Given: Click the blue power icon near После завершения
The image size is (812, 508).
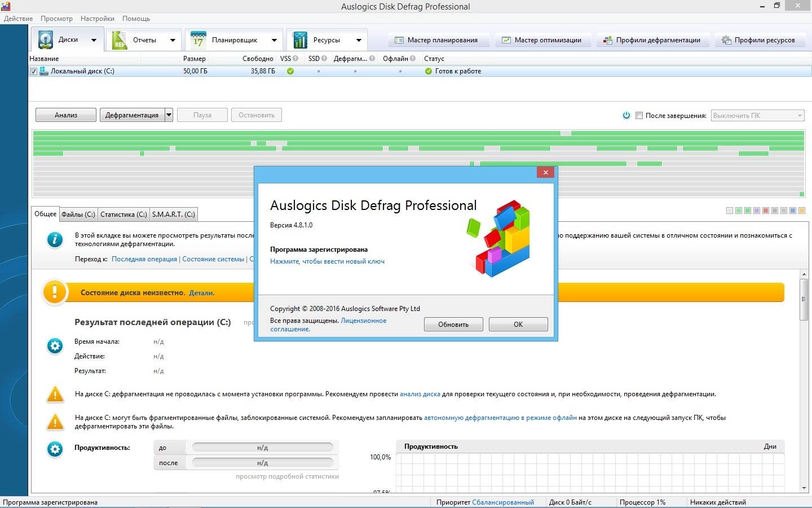Looking at the screenshot, I should [626, 115].
